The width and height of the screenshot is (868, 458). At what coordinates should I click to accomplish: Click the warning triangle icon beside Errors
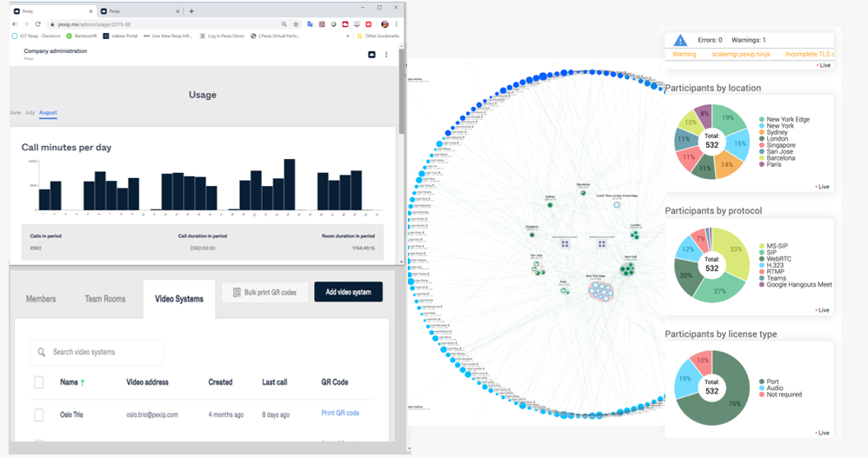(x=680, y=40)
